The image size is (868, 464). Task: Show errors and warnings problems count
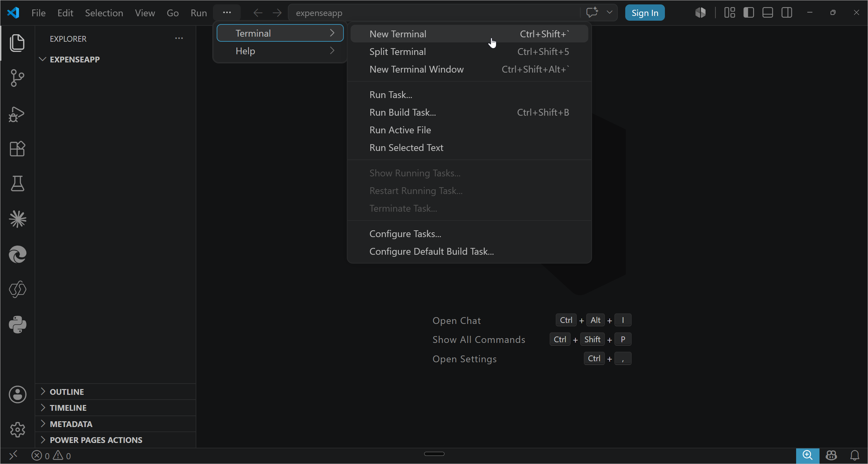51,456
